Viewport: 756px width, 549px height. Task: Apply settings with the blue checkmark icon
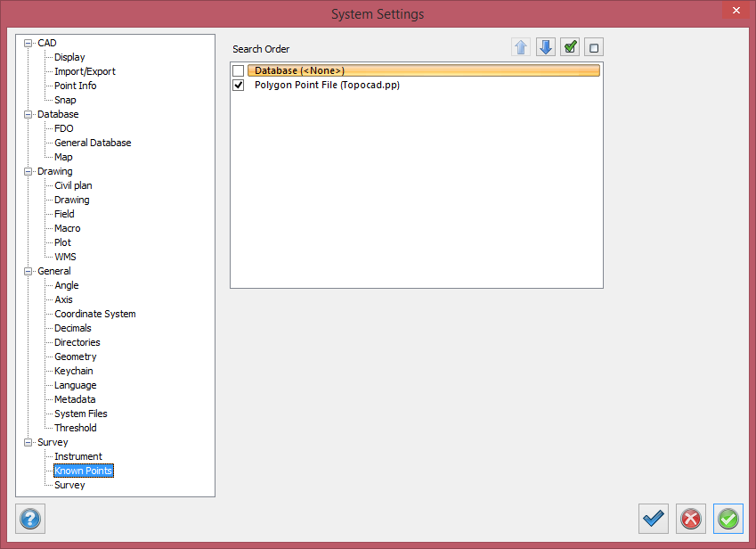[x=654, y=518]
